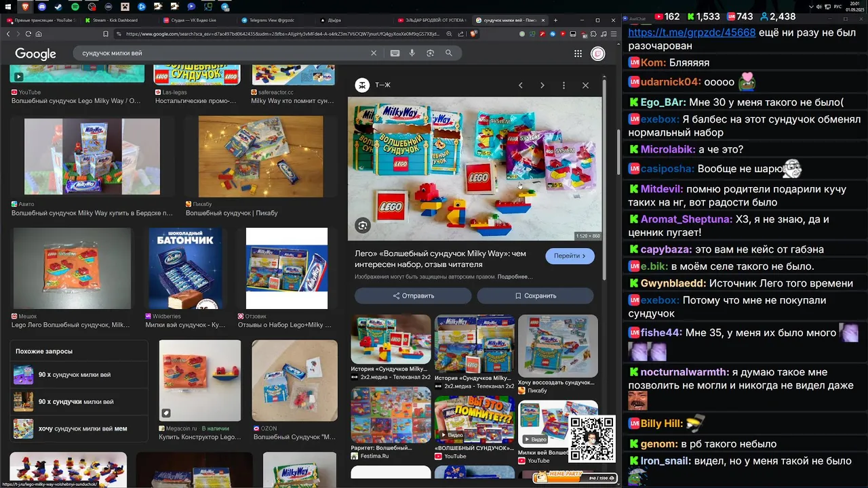Click Aromat_Sheptuna username in chat

pos(686,220)
